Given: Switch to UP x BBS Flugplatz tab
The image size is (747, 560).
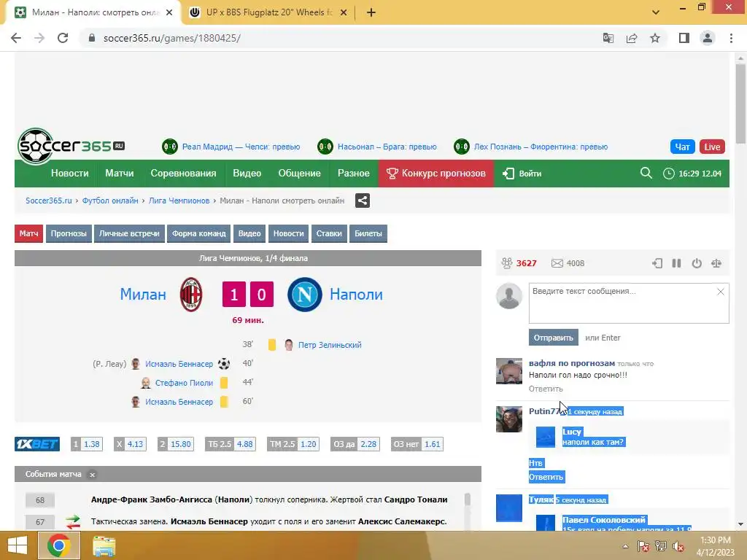Looking at the screenshot, I should point(268,12).
